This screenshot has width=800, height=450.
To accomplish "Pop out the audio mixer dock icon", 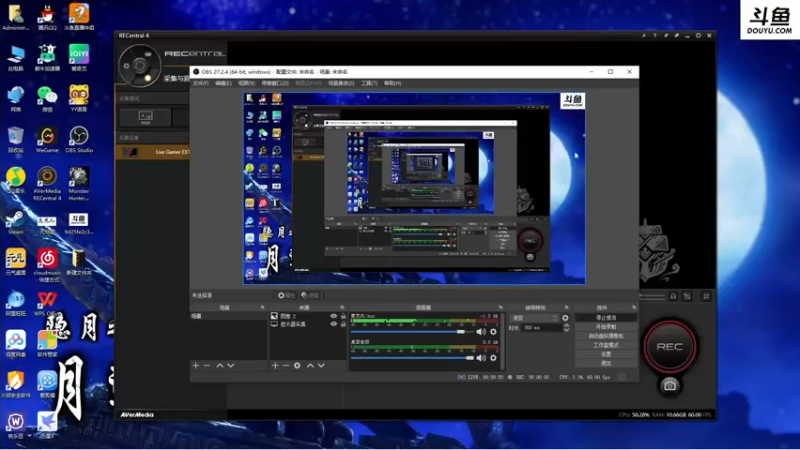I will pyautogui.click(x=501, y=307).
